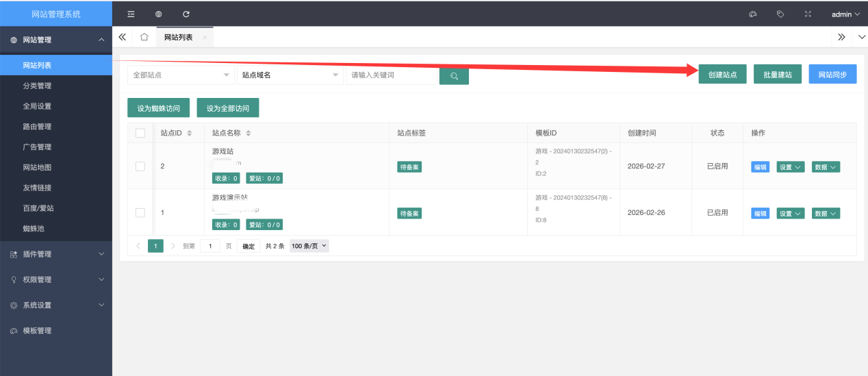Open 数据 dropdown for site ID 1

pos(826,213)
